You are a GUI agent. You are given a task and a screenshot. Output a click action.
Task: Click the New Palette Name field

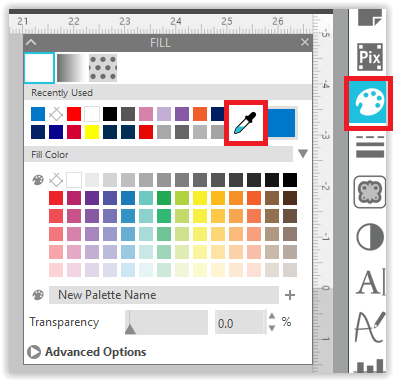click(164, 295)
